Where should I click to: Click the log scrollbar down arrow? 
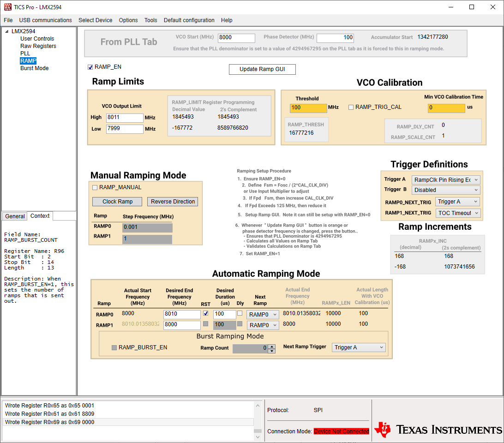pos(258,437)
